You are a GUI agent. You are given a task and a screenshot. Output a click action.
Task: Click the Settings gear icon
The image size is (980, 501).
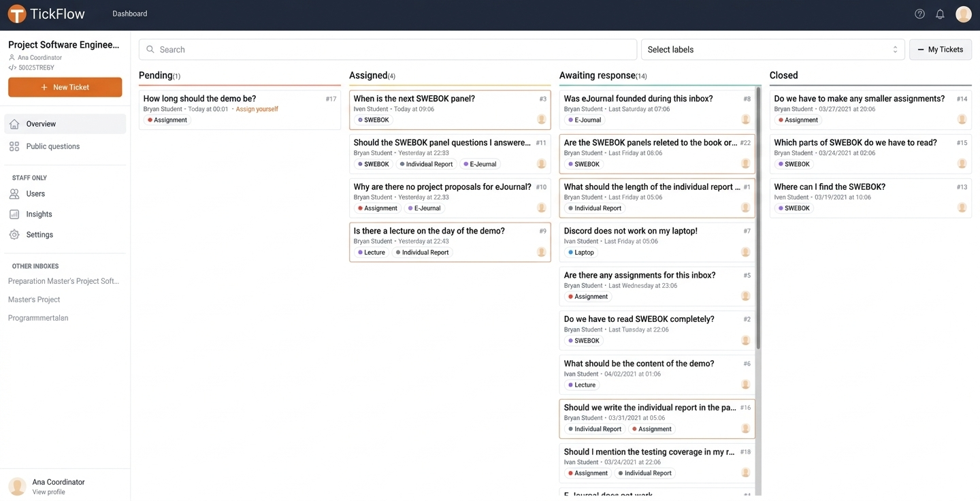tap(13, 233)
